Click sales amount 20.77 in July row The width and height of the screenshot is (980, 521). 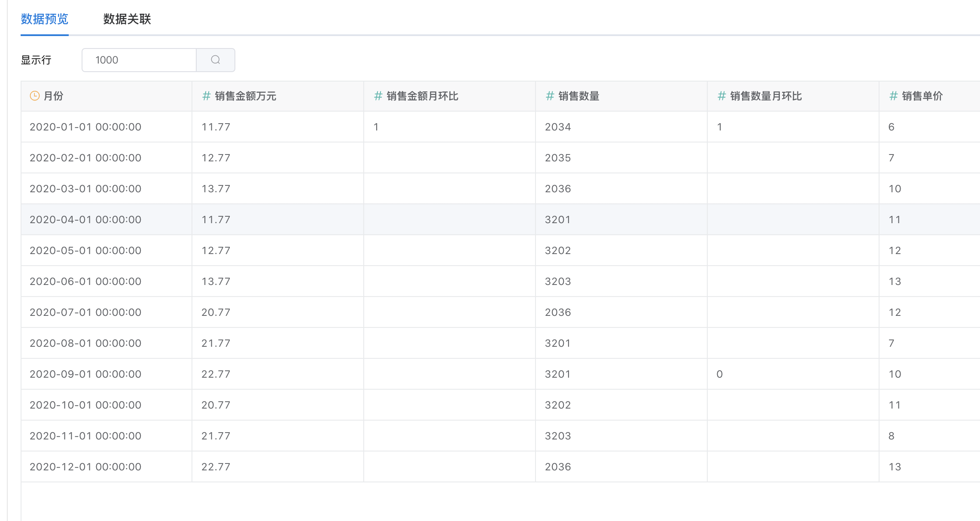216,312
